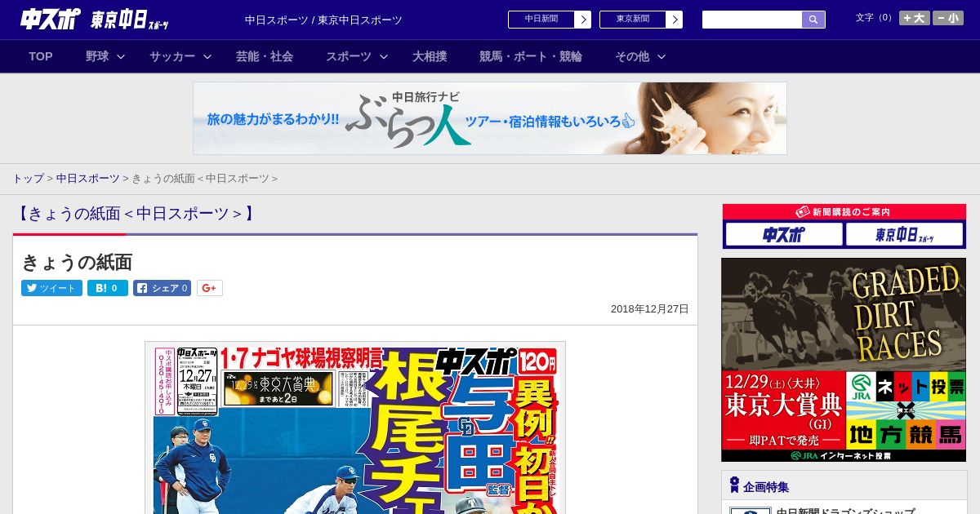980x514 pixels.
Task: Open 大相撲 navigation item
Action: (x=430, y=56)
